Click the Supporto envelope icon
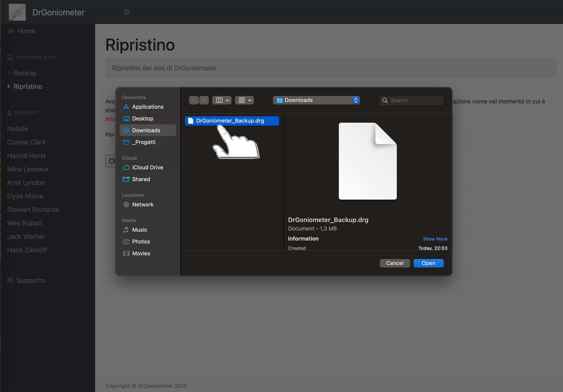Viewport: 563px width, 392px height. click(x=10, y=280)
